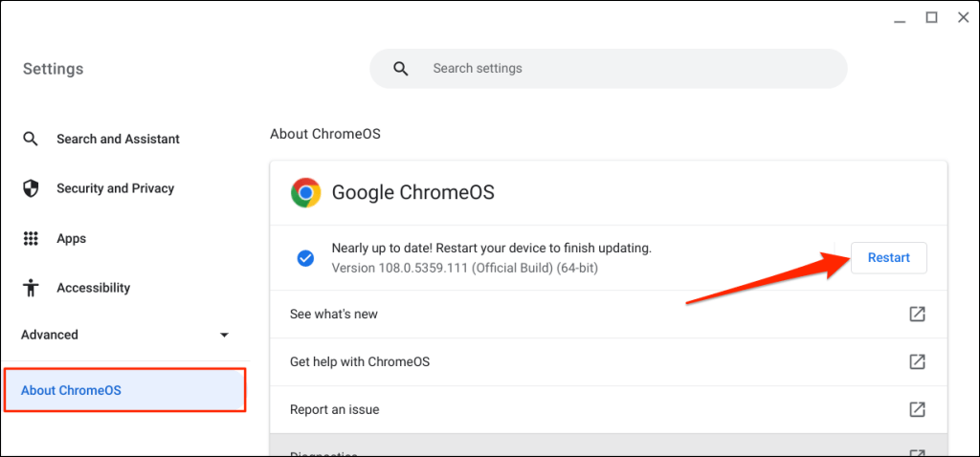The image size is (980, 457).
Task: Click the Security and Privacy shield icon
Action: pyautogui.click(x=31, y=188)
